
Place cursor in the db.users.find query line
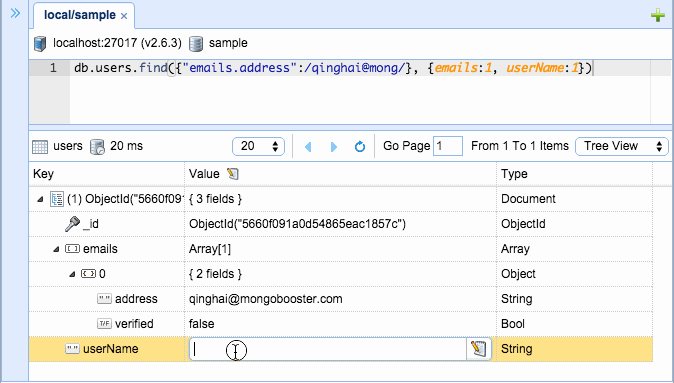pyautogui.click(x=333, y=68)
